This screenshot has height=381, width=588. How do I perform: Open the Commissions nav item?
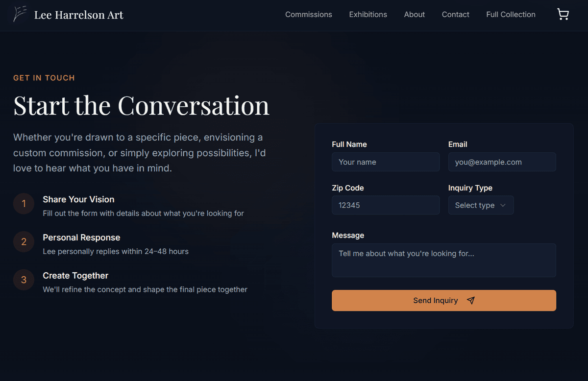coord(309,15)
